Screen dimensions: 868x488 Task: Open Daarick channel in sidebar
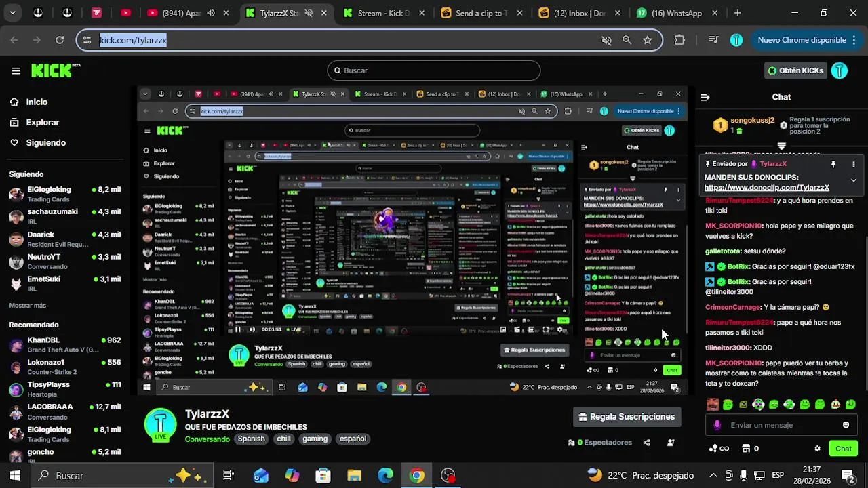pyautogui.click(x=64, y=239)
